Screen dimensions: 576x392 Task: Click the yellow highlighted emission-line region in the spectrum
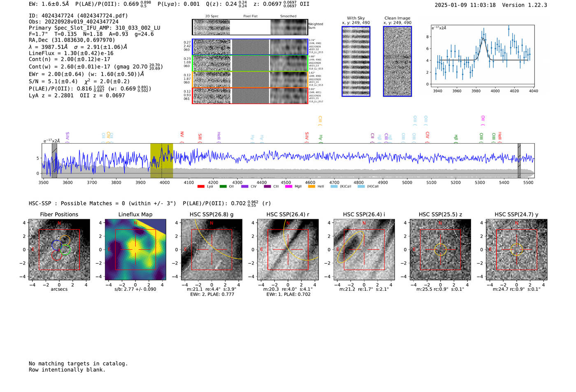point(162,160)
